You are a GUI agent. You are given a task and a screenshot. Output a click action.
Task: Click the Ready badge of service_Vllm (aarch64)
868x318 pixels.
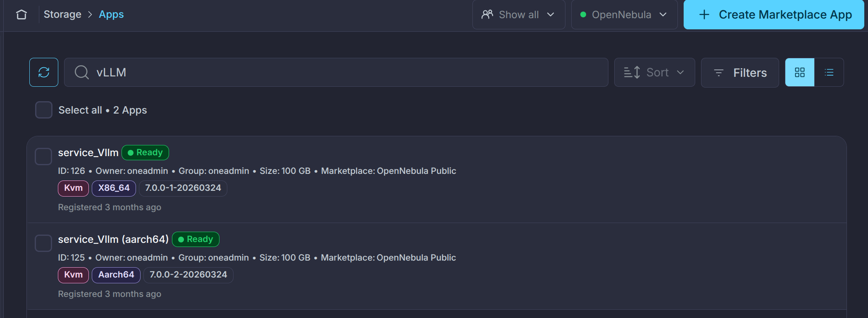(196, 239)
